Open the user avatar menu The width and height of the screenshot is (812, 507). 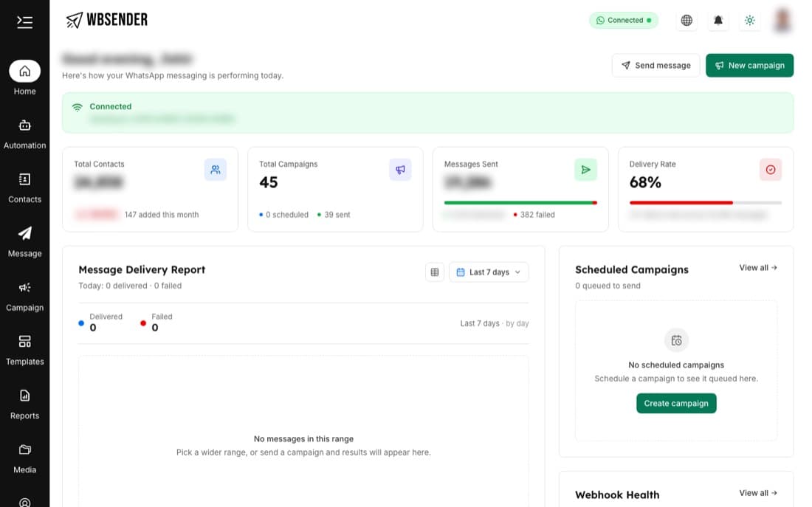click(782, 20)
